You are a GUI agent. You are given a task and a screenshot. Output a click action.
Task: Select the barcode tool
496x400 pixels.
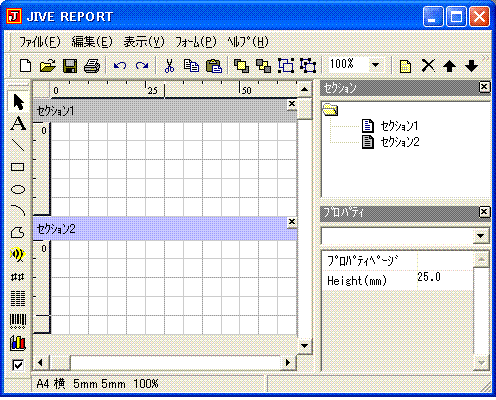tap(18, 321)
